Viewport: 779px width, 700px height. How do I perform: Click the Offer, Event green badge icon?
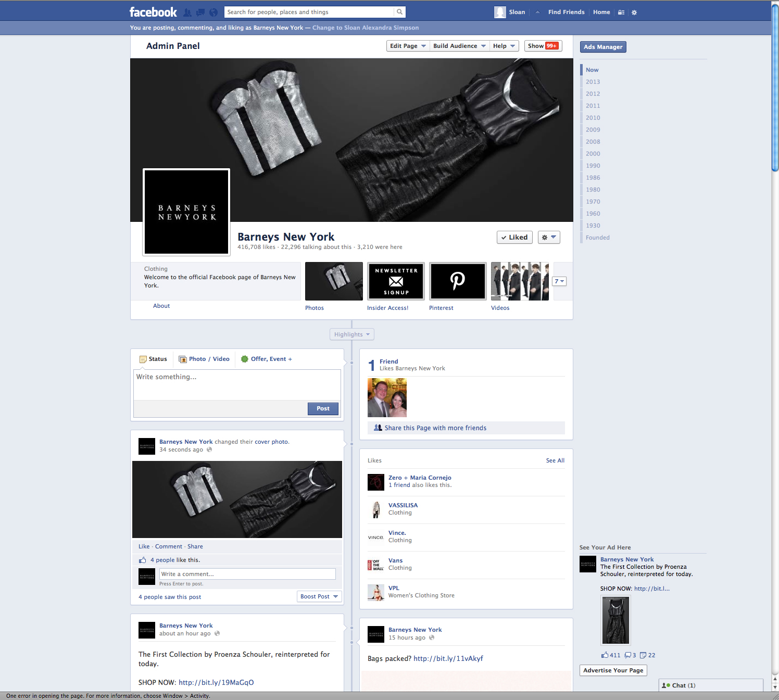[245, 359]
